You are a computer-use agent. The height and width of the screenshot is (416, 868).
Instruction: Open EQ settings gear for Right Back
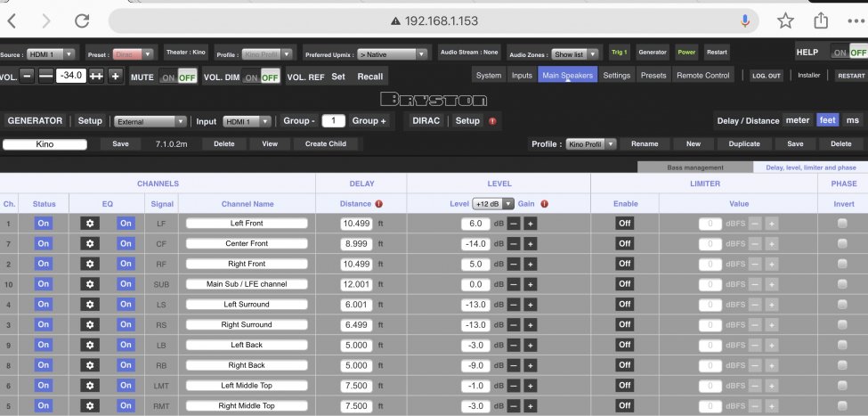(90, 365)
